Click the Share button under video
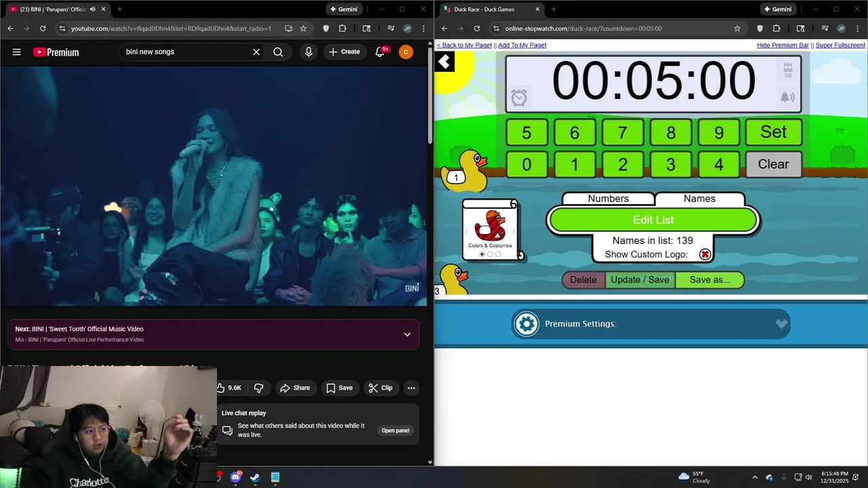The width and height of the screenshot is (868, 488). (295, 388)
